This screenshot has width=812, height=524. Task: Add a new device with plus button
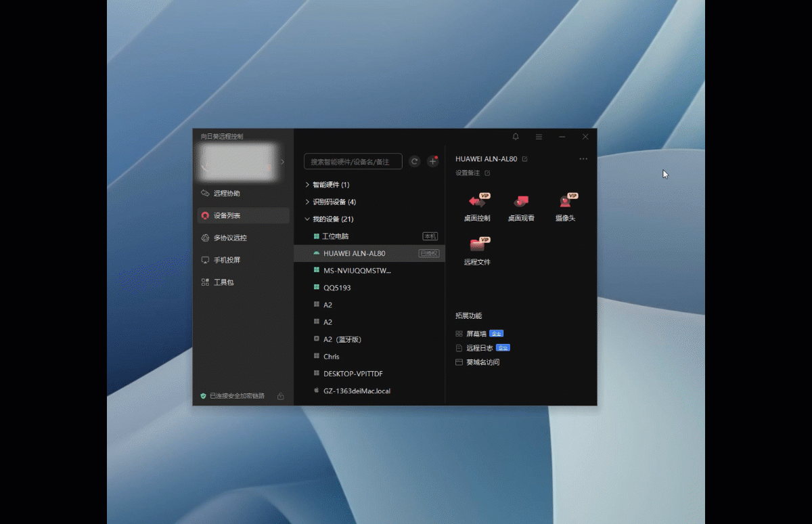[x=433, y=161]
